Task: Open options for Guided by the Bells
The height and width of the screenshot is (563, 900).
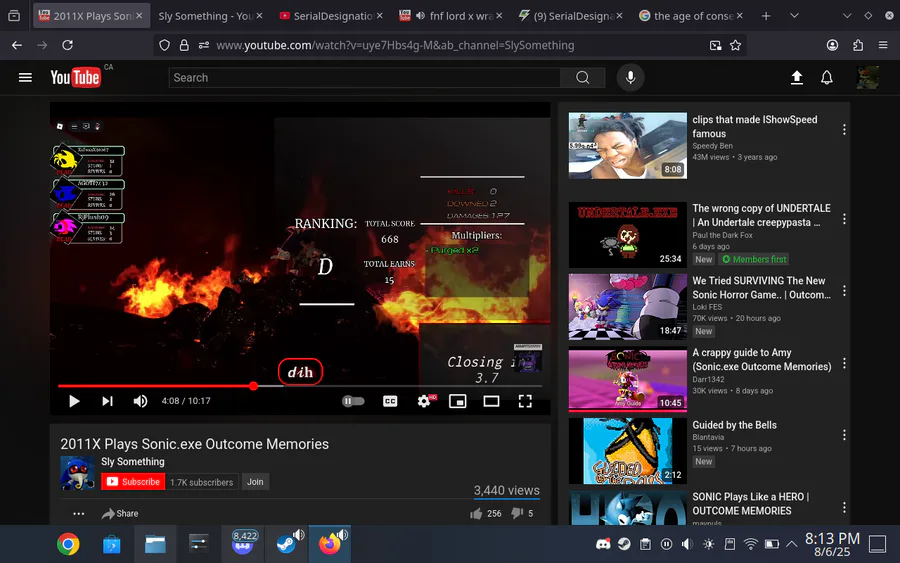Action: click(844, 435)
